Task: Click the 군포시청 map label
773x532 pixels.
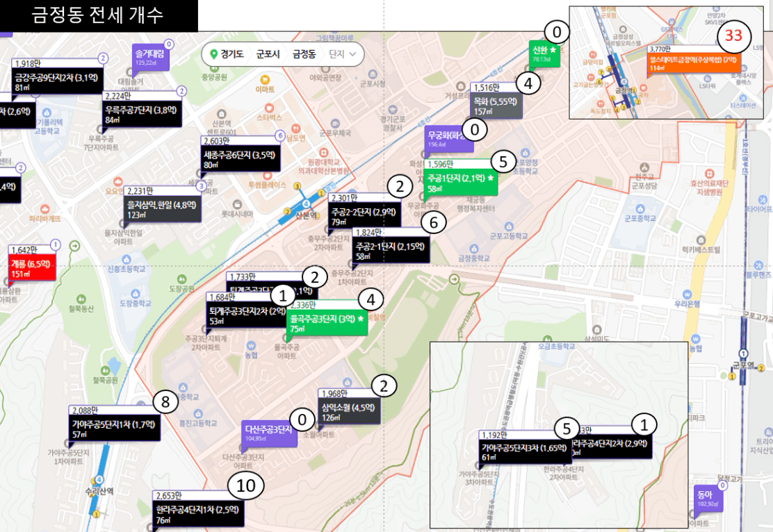Action: (372, 84)
